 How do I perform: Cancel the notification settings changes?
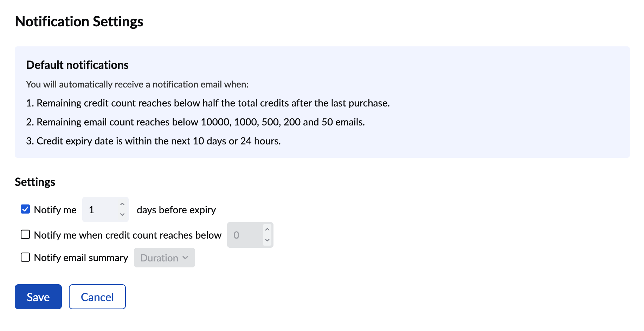(x=97, y=297)
